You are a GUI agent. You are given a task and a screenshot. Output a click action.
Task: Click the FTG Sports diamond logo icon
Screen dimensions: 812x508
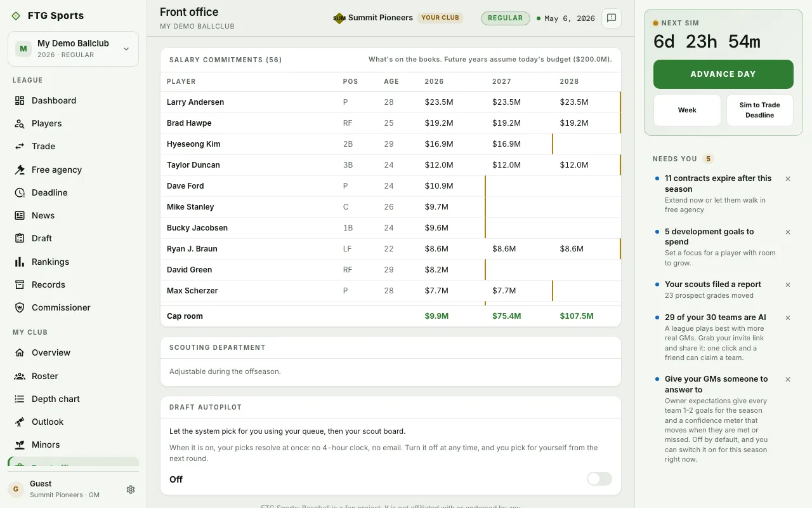[16, 16]
